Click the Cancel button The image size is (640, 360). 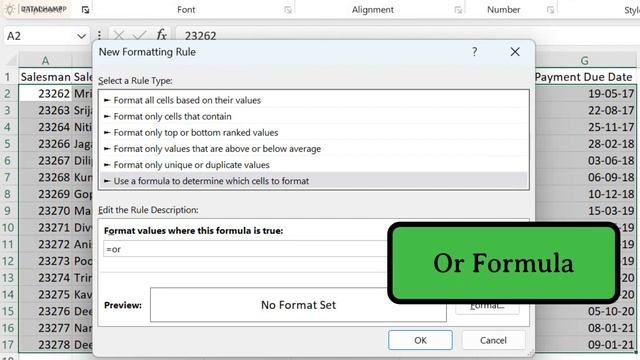pos(493,340)
